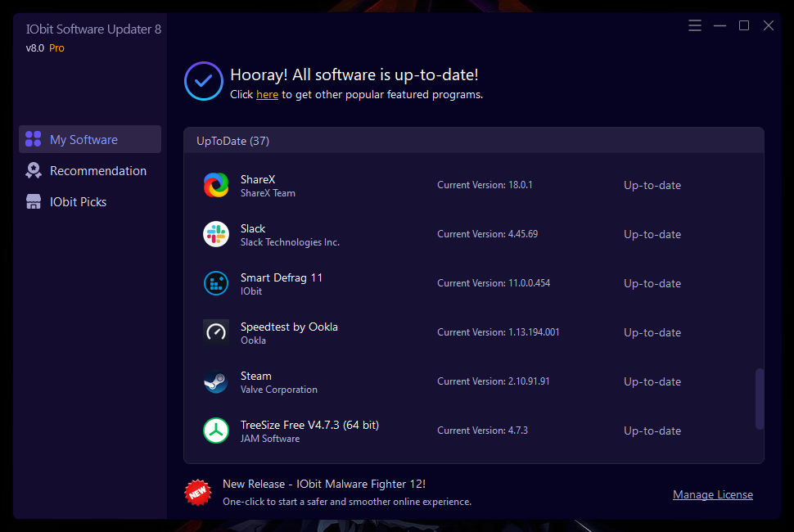Click Current Version: 4.45.69 text
Viewport: 794px width, 532px height.
488,234
